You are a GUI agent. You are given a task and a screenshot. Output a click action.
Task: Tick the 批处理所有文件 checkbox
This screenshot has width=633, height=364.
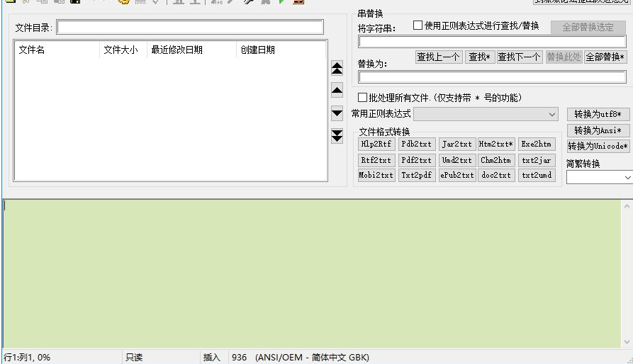point(363,98)
